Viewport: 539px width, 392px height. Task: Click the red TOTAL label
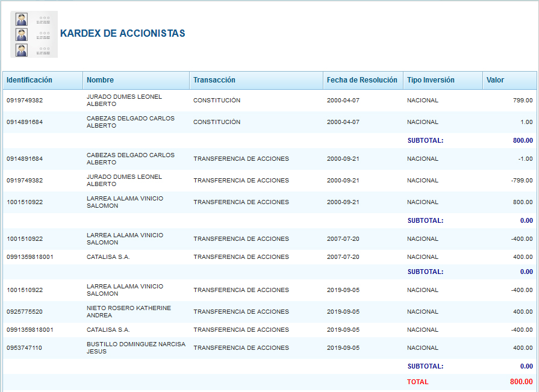pyautogui.click(x=417, y=382)
